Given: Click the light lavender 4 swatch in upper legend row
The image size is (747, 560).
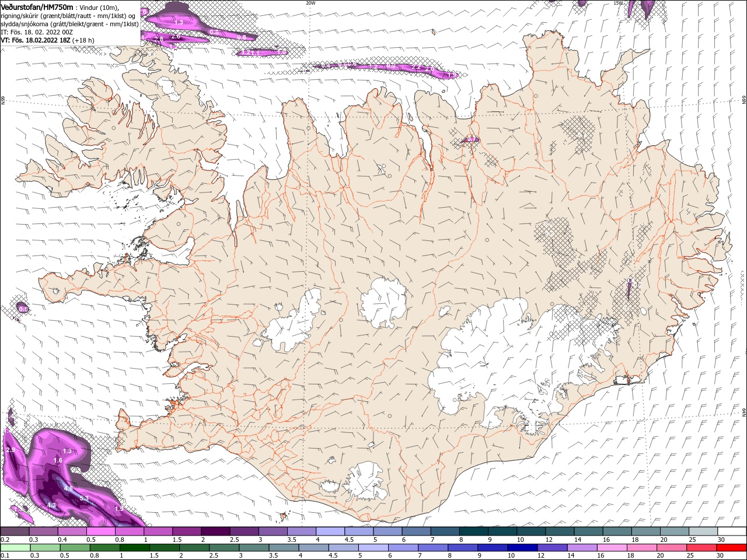Looking at the screenshot, I should [x=330, y=531].
